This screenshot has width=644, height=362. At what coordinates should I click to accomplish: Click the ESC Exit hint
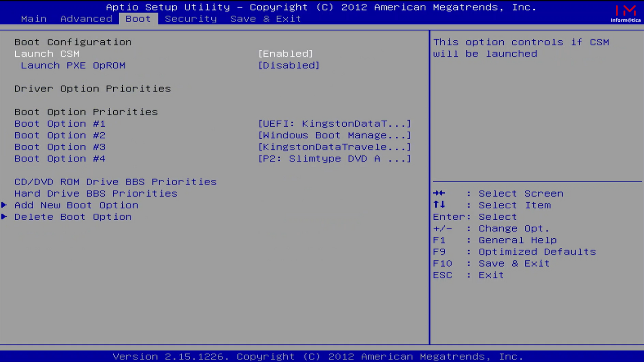[468, 275]
